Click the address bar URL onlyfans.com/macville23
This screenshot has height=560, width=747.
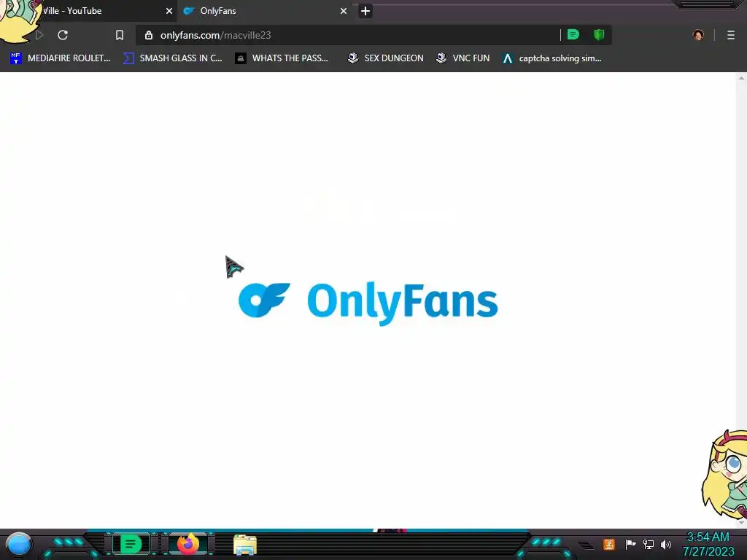click(215, 35)
